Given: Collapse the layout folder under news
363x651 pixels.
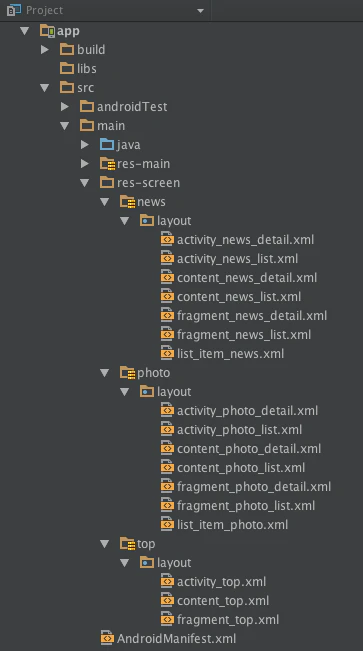Looking at the screenshot, I should point(124,221).
